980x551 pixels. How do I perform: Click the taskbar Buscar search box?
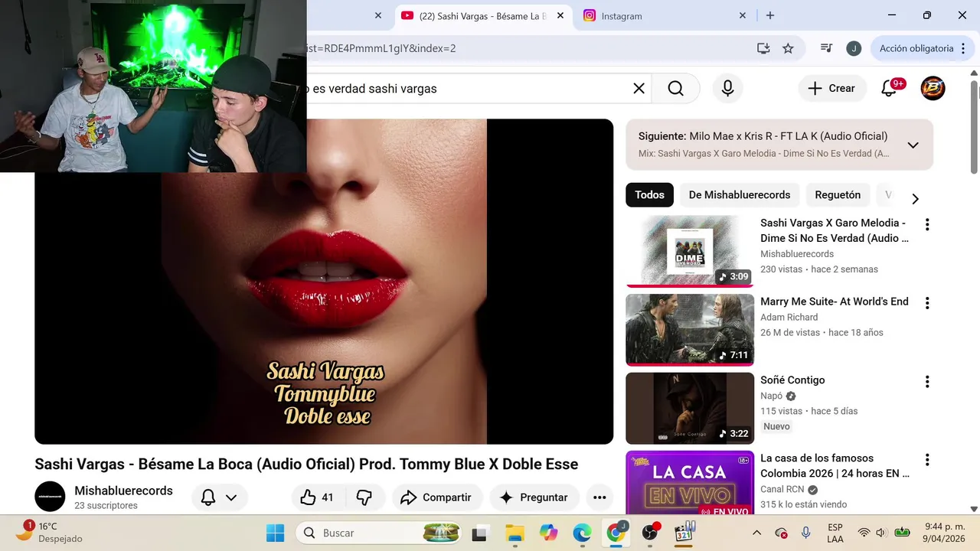pos(378,533)
